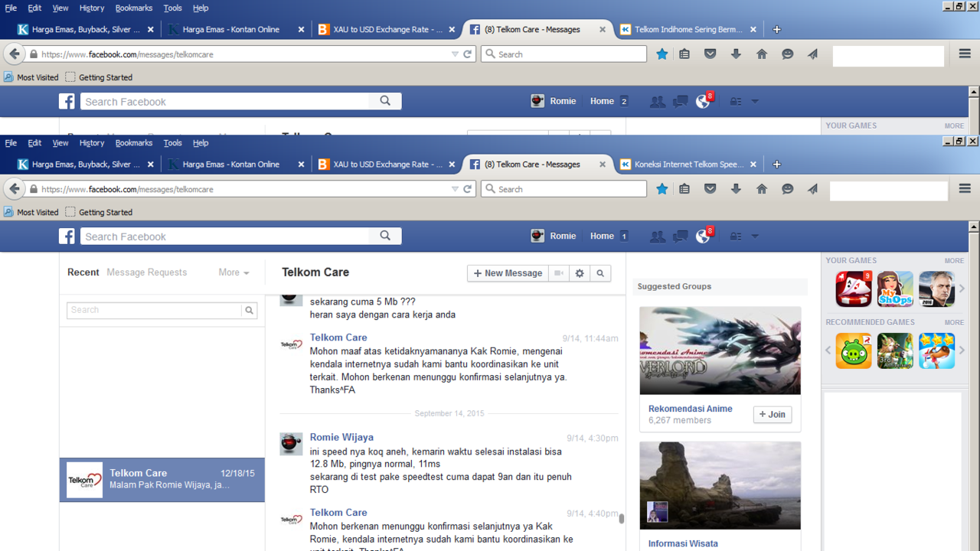Viewport: 980px width, 551px height.
Task: Go back using front window's back arrow
Action: point(14,189)
